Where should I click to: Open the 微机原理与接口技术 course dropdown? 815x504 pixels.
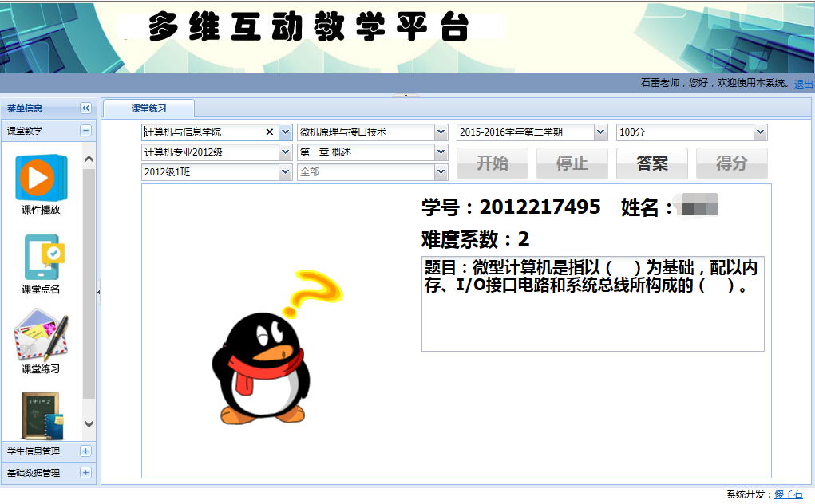point(441,132)
